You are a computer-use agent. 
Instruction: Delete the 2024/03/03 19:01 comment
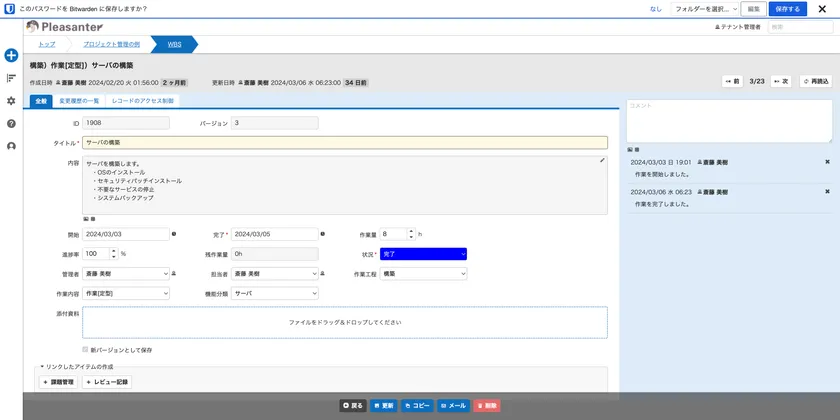tap(827, 161)
